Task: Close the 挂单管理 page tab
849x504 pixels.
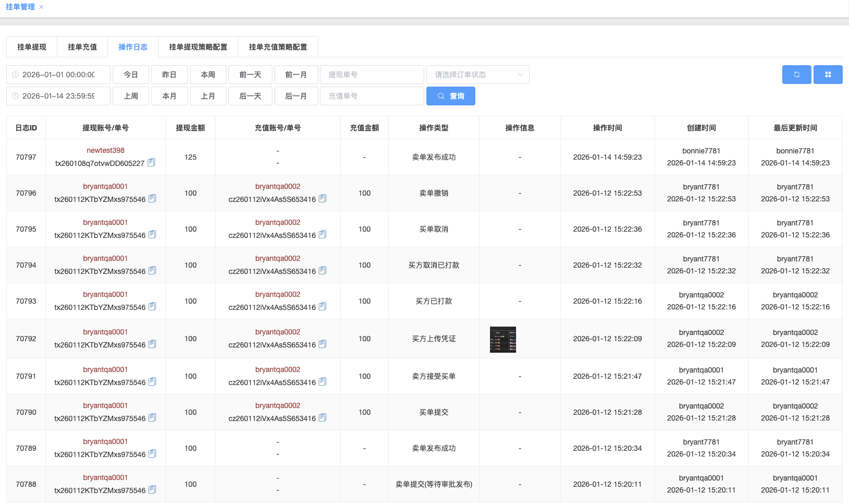Action: coord(41,7)
